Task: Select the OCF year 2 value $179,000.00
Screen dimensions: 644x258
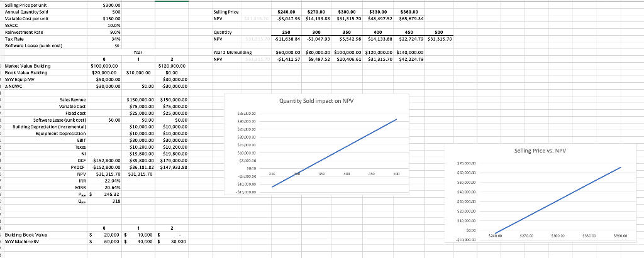Action: click(174, 160)
